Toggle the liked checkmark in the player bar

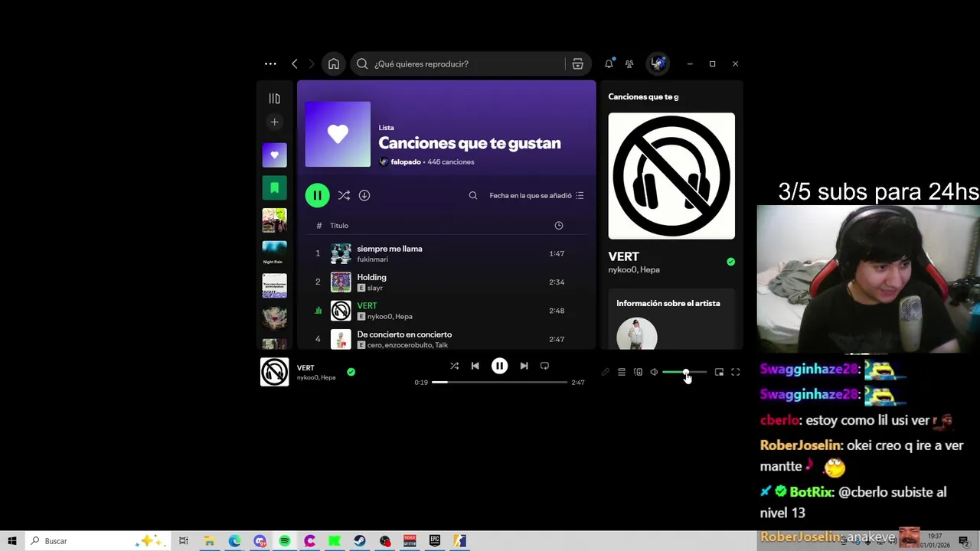(x=351, y=372)
